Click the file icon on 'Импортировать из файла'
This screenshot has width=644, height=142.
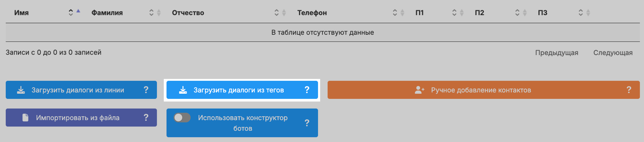[25, 118]
